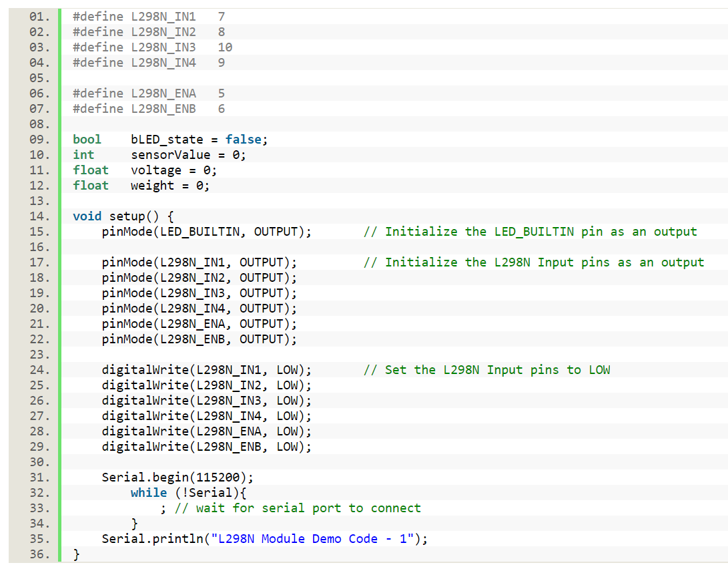Viewport: 728px width, 575px height.
Task: Click the 'float voltage = 0;' line
Action: pyautogui.click(x=145, y=170)
